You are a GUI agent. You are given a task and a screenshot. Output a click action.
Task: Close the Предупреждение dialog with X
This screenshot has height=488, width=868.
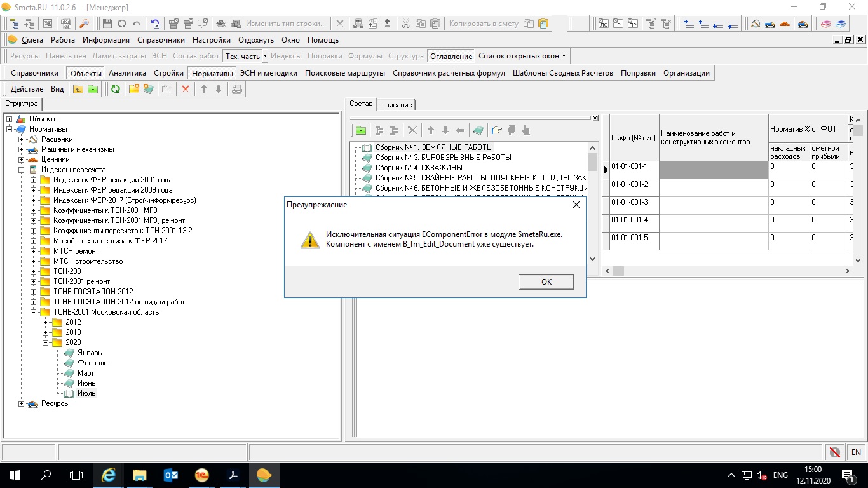(x=576, y=205)
